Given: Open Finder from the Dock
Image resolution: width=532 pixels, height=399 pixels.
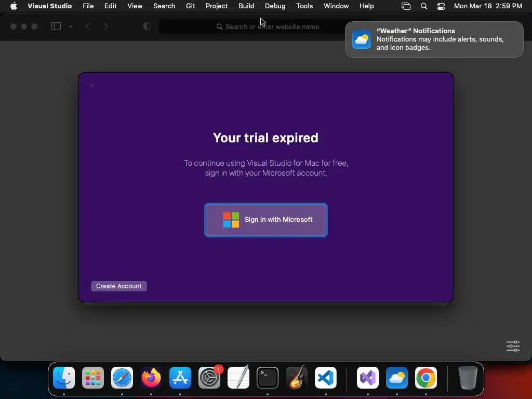Looking at the screenshot, I should 64,378.
